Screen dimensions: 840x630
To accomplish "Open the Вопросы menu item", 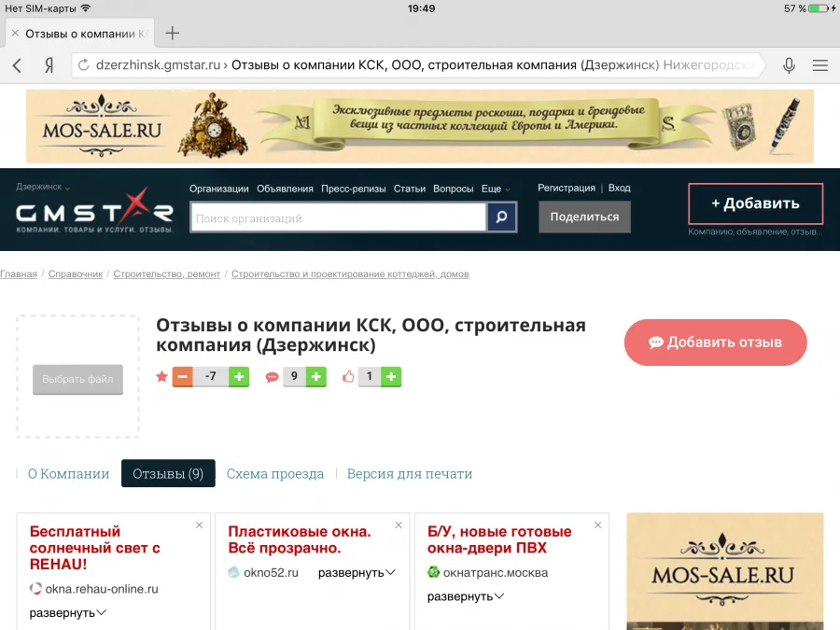I will click(454, 189).
